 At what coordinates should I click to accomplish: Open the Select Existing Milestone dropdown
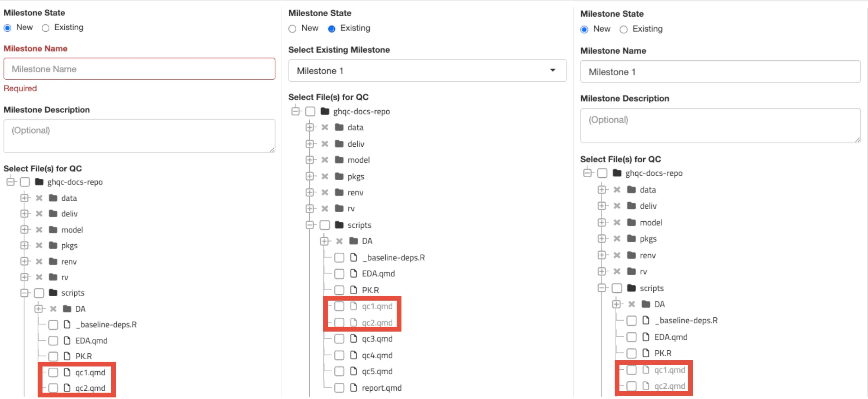point(427,71)
